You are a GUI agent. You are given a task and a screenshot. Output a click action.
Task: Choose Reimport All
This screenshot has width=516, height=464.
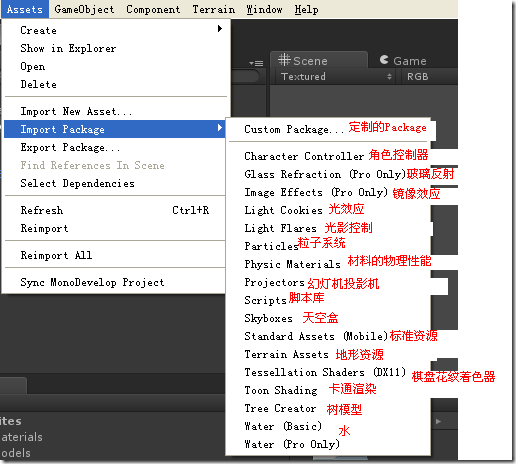pyautogui.click(x=115, y=255)
